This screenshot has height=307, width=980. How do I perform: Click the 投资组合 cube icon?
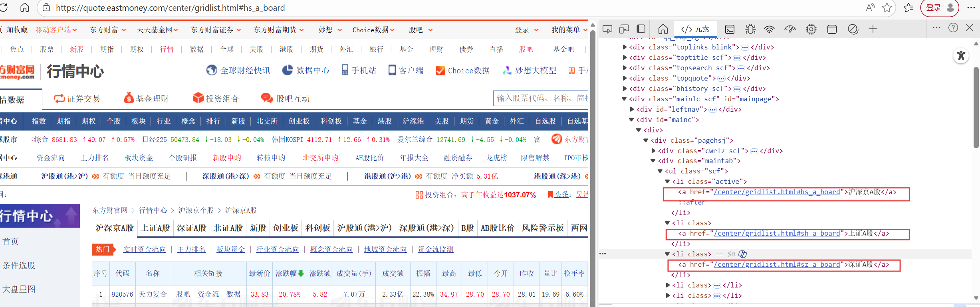click(x=198, y=98)
